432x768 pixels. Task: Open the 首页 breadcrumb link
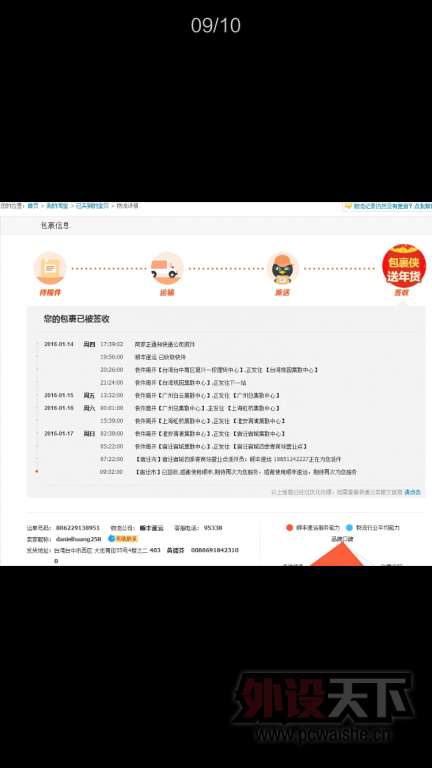(x=32, y=206)
